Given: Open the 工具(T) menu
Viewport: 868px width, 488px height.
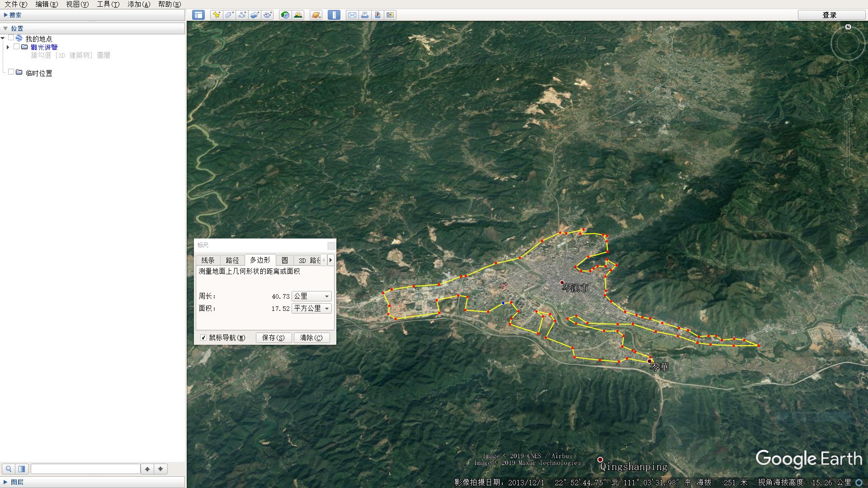Looking at the screenshot, I should tap(108, 4).
